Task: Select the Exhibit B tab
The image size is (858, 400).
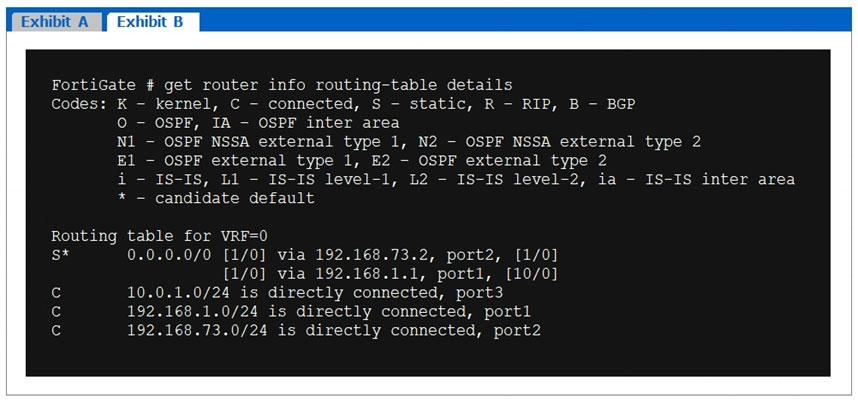Action: [x=150, y=21]
